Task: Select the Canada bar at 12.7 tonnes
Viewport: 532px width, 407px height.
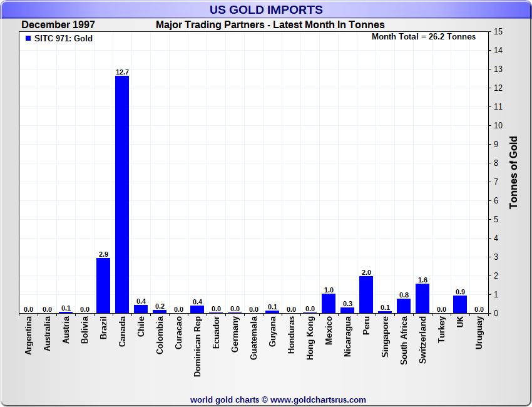Action: pos(122,194)
